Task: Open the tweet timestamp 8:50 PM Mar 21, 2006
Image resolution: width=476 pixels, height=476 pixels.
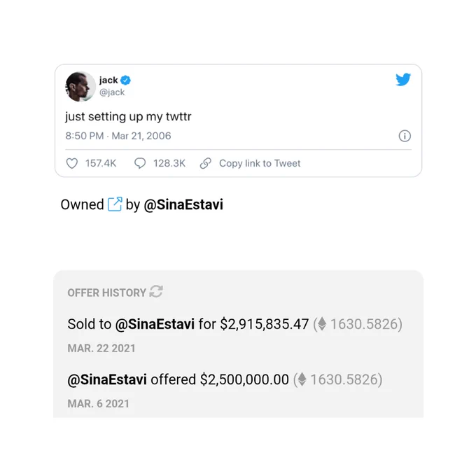Action: (x=118, y=136)
